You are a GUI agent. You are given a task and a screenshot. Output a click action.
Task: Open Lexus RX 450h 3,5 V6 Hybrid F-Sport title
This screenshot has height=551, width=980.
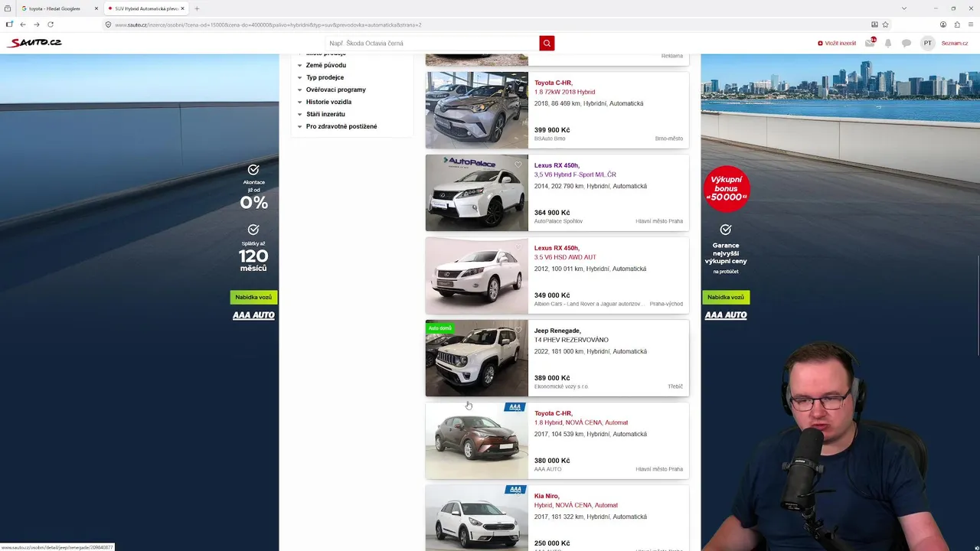pyautogui.click(x=575, y=170)
